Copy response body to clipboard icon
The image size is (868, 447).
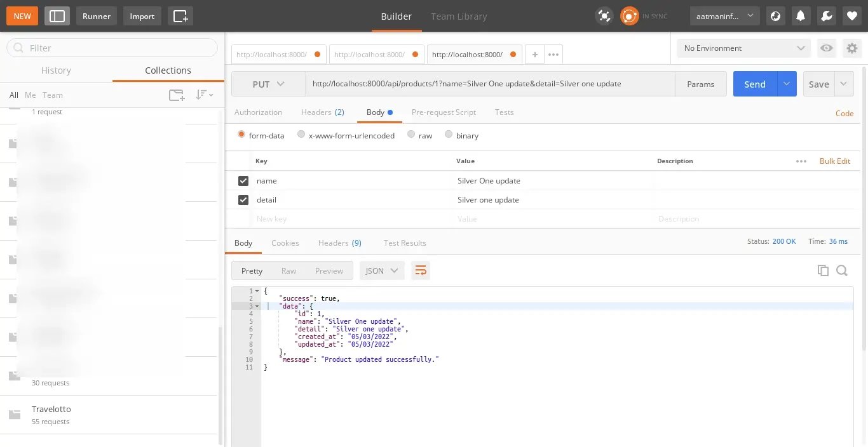coord(823,270)
